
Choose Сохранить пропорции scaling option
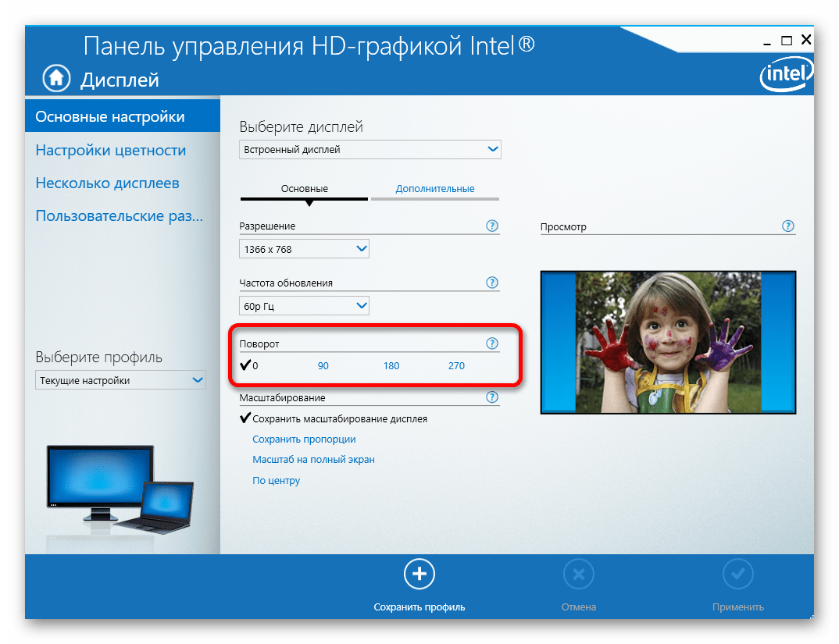click(x=304, y=439)
